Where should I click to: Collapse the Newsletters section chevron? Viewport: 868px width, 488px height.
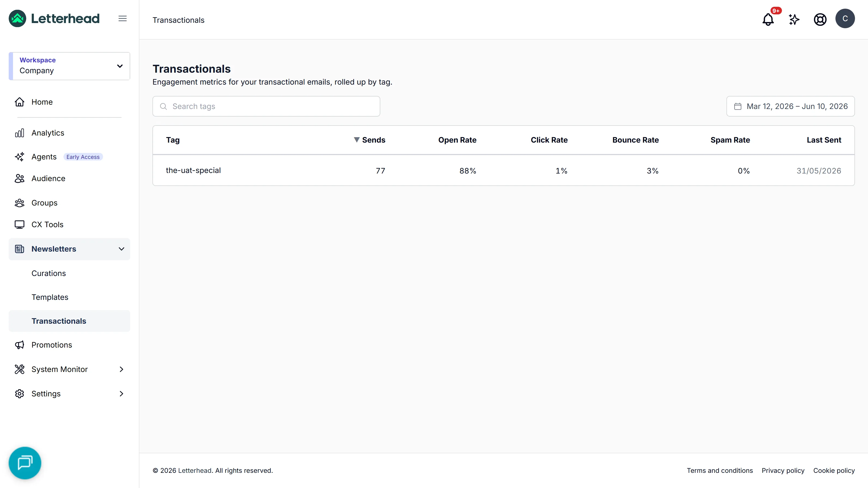tap(122, 249)
